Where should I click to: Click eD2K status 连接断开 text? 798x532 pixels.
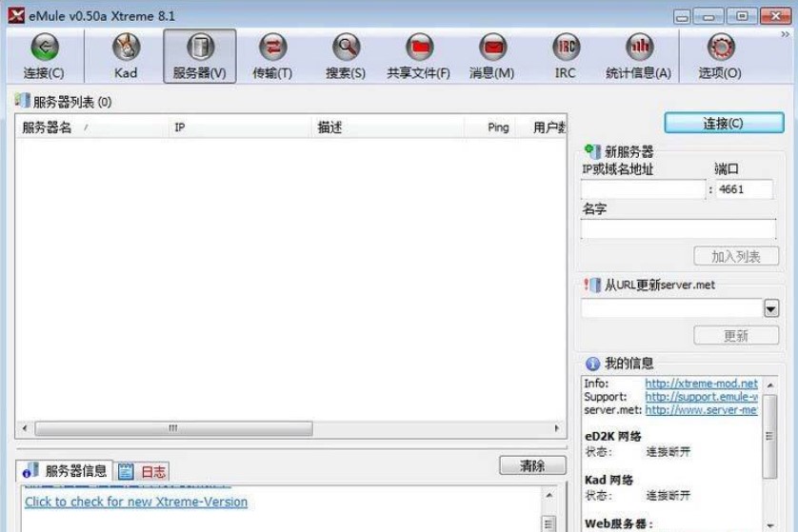click(x=668, y=452)
